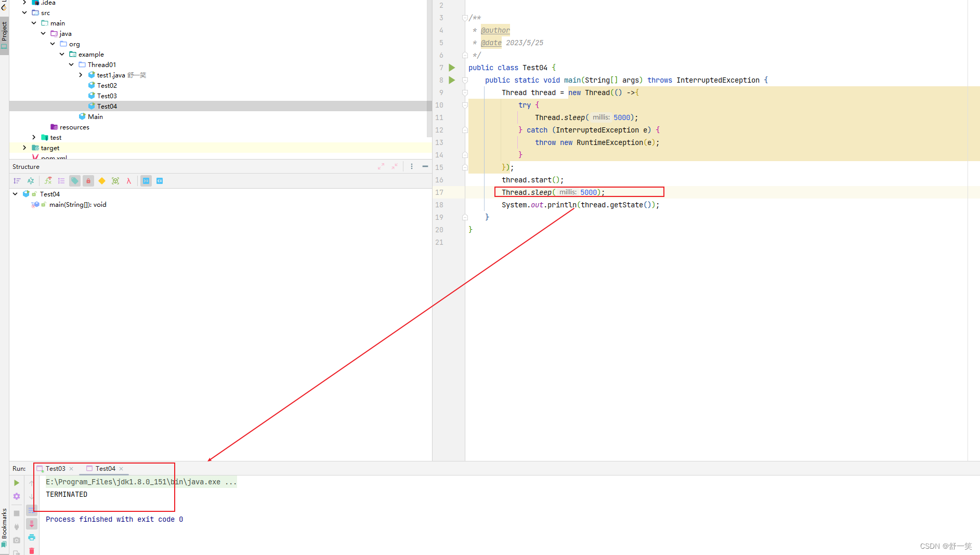The image size is (980, 555).
Task: Toggle show fields in Structure panel
Action: (75, 181)
